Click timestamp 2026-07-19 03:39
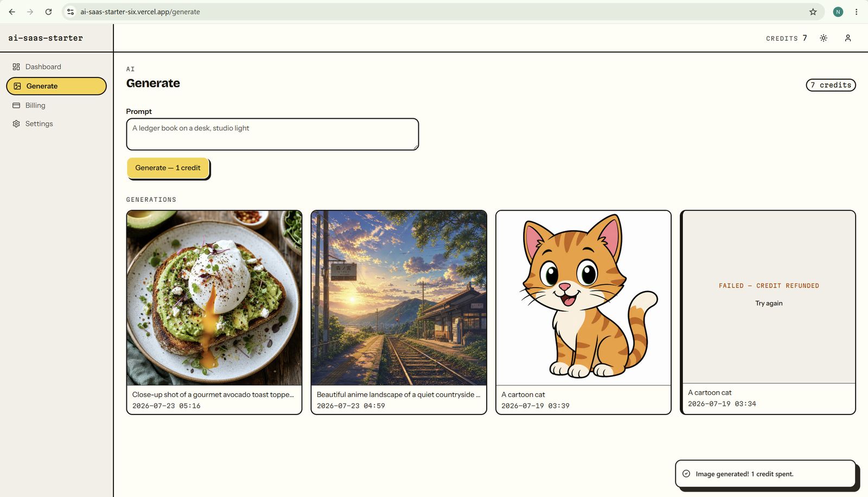868x497 pixels. point(535,406)
